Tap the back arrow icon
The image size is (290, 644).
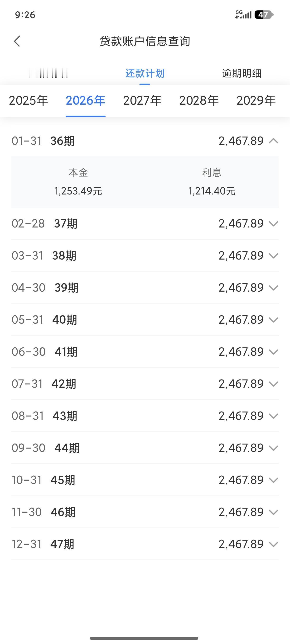pos(17,41)
